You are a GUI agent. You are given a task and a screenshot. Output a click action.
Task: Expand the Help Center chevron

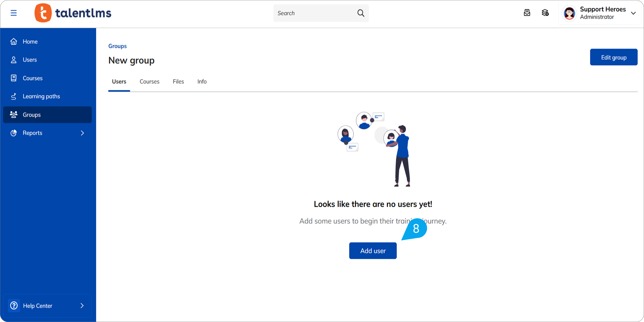point(82,305)
